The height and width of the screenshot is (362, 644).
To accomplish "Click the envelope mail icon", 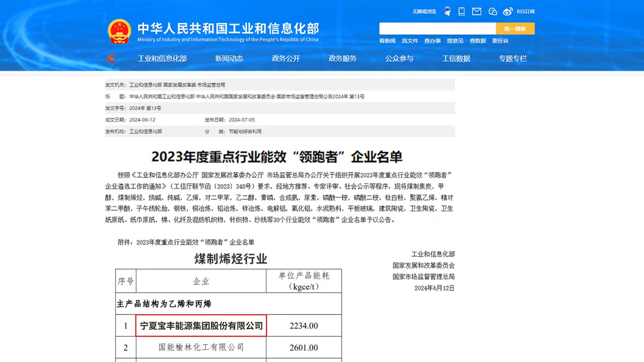I will pyautogui.click(x=476, y=12).
